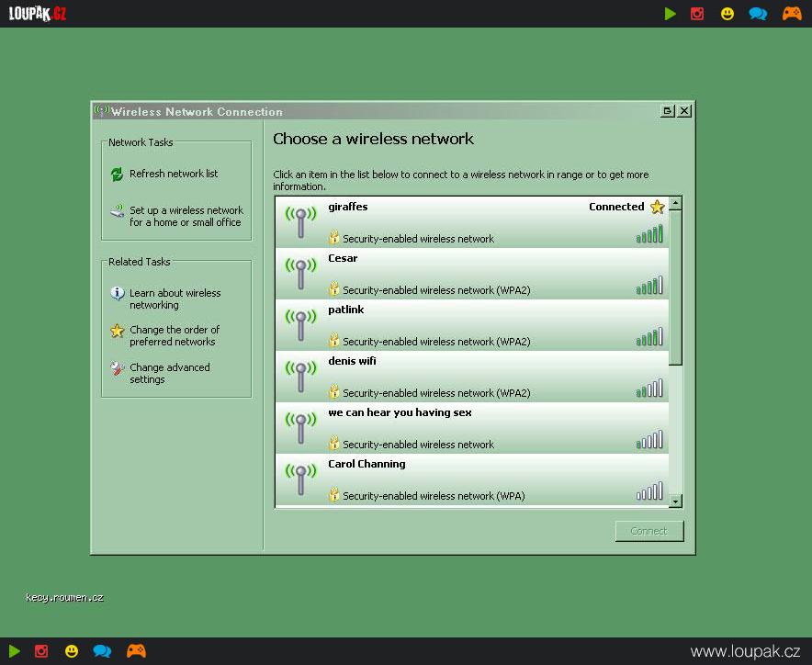The height and width of the screenshot is (665, 812).
Task: Close the Wireless Network Connection window
Action: tap(684, 111)
